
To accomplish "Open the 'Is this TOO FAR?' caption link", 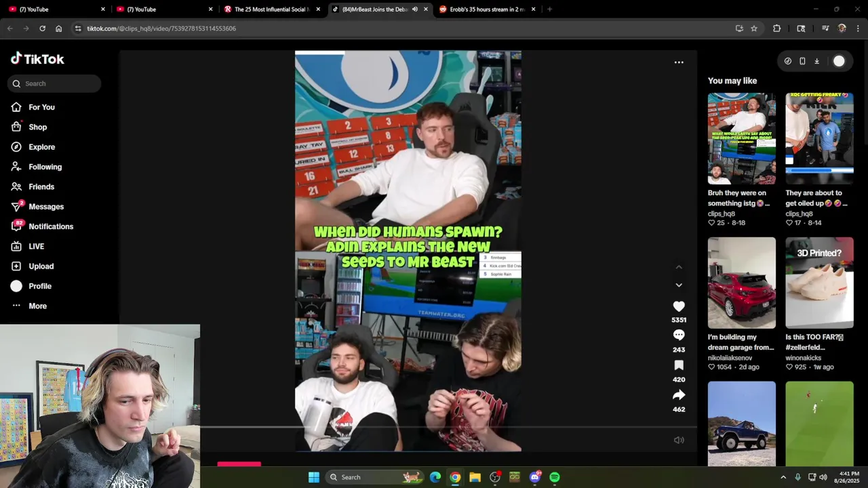I will point(814,342).
